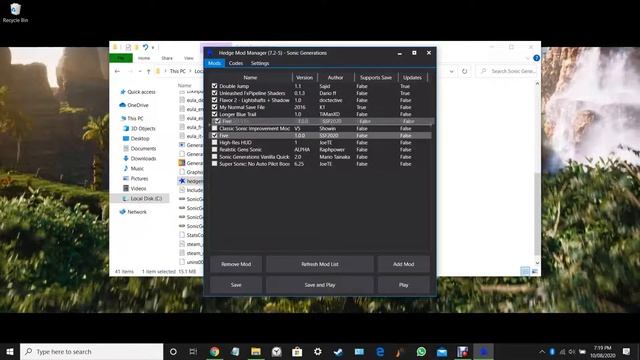Open Desktop folder in Explorer sidebar
This screenshot has width=640, height=360.
(136, 139)
